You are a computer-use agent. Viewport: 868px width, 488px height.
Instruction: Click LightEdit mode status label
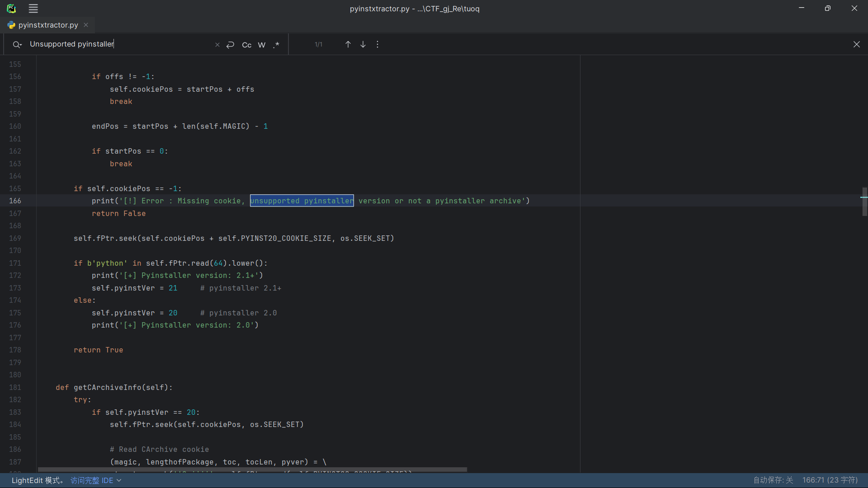37,480
